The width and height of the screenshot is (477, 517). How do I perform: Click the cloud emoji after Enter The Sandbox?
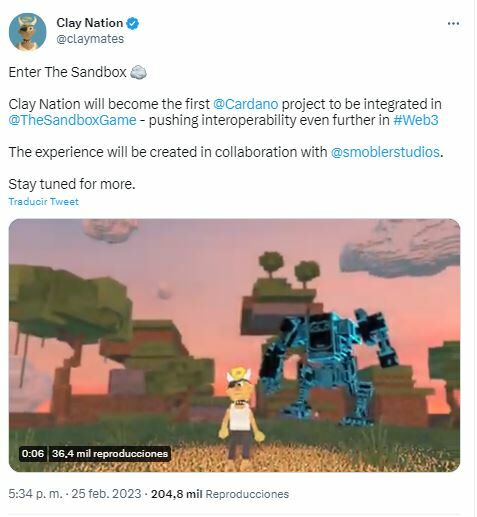(x=138, y=72)
